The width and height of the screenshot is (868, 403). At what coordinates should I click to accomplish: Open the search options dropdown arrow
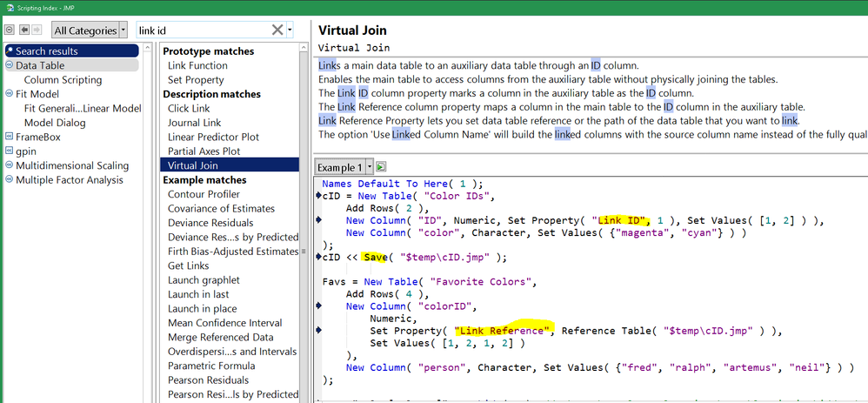(290, 30)
